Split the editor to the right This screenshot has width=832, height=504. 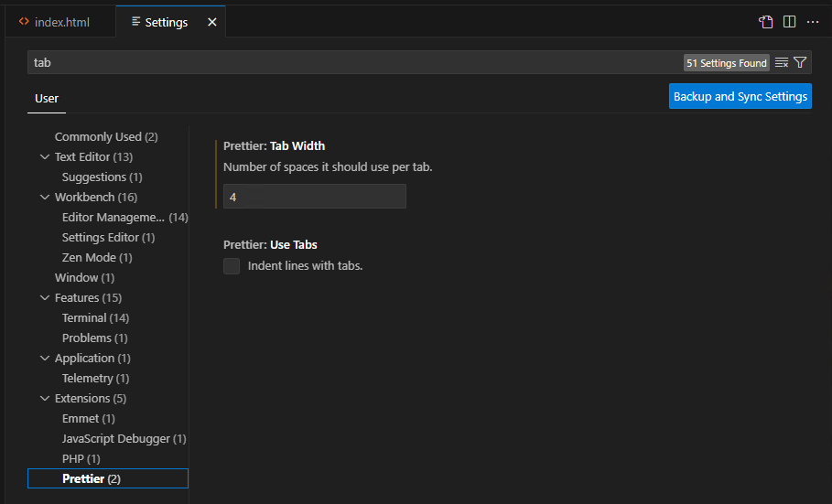[x=790, y=22]
